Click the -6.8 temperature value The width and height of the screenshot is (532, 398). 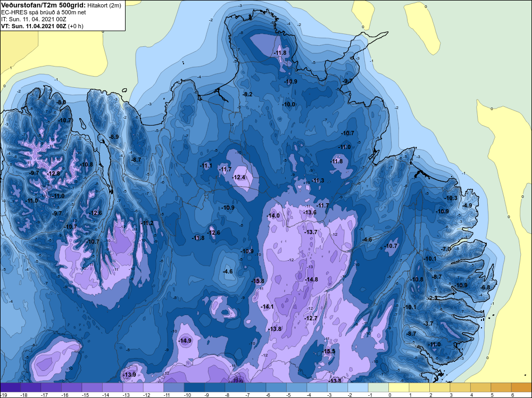coord(485,287)
